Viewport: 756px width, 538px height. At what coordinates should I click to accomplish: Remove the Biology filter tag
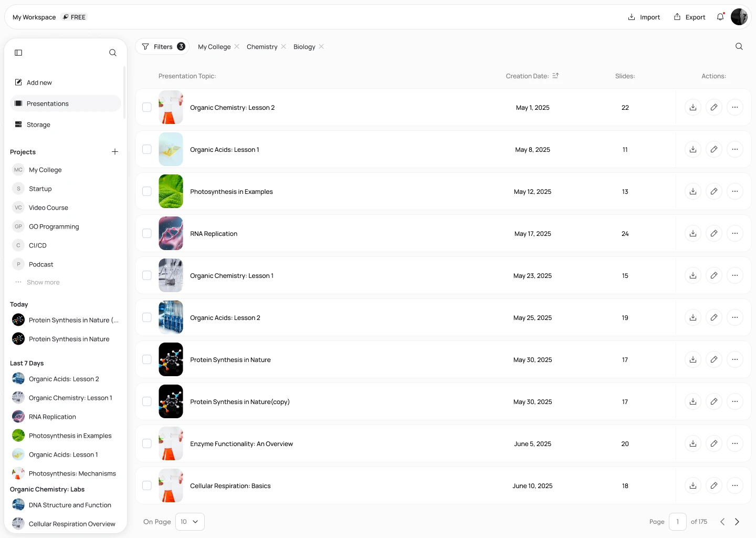click(322, 46)
